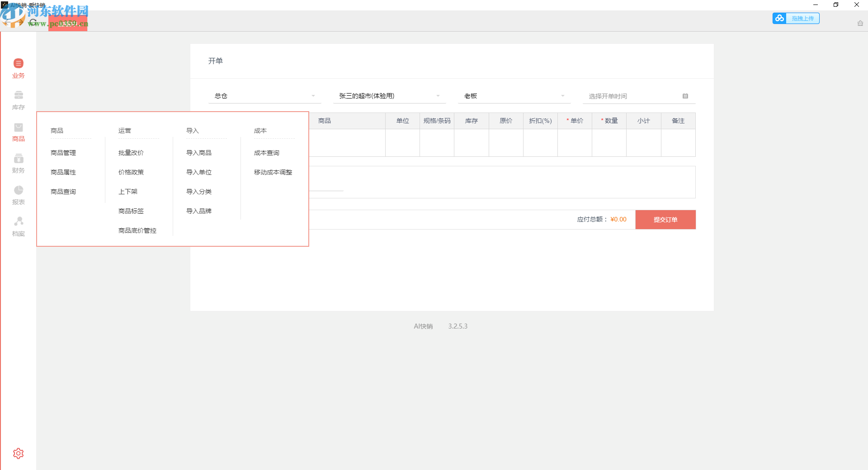Open 导入商品 menu entry
The width and height of the screenshot is (868, 470).
tap(199, 153)
